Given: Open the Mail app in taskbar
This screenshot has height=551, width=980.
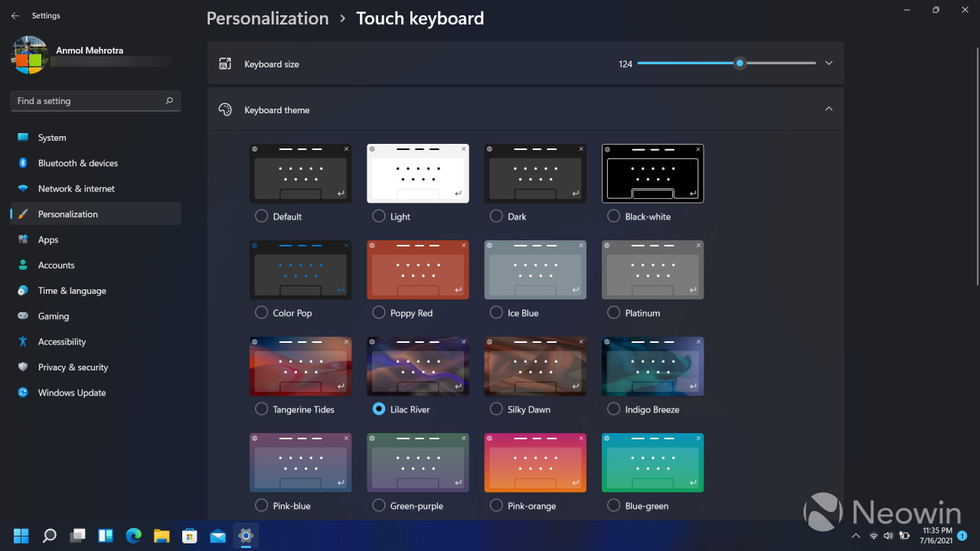Looking at the screenshot, I should pos(217,536).
